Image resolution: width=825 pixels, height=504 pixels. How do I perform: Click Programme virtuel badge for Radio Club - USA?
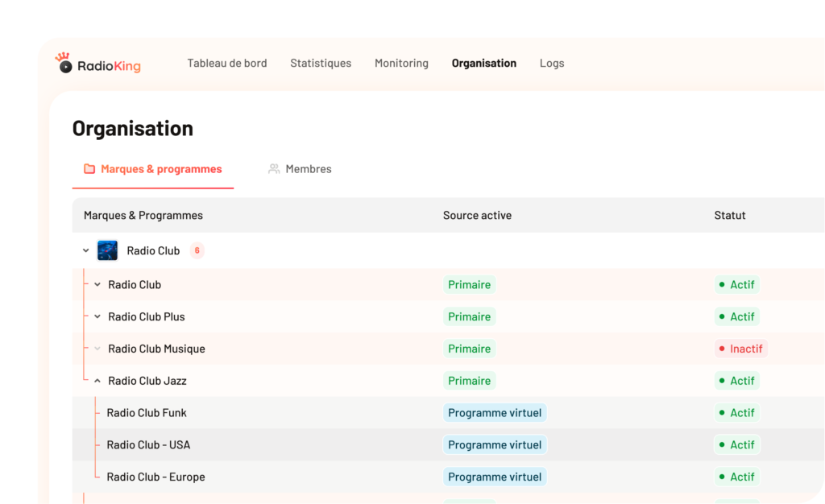coord(495,444)
